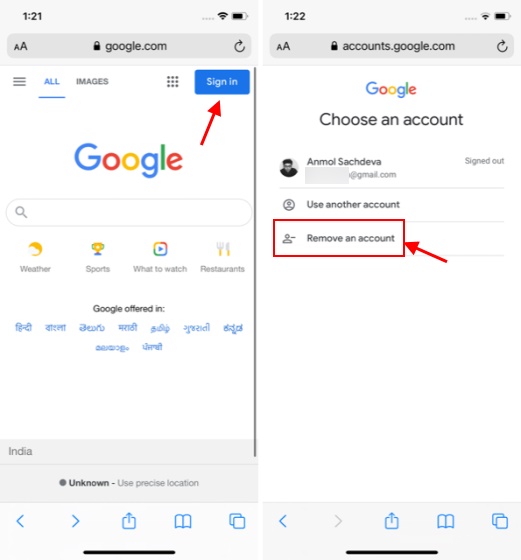The height and width of the screenshot is (560, 521).
Task: Open the Weather shortcut
Action: coord(35,257)
